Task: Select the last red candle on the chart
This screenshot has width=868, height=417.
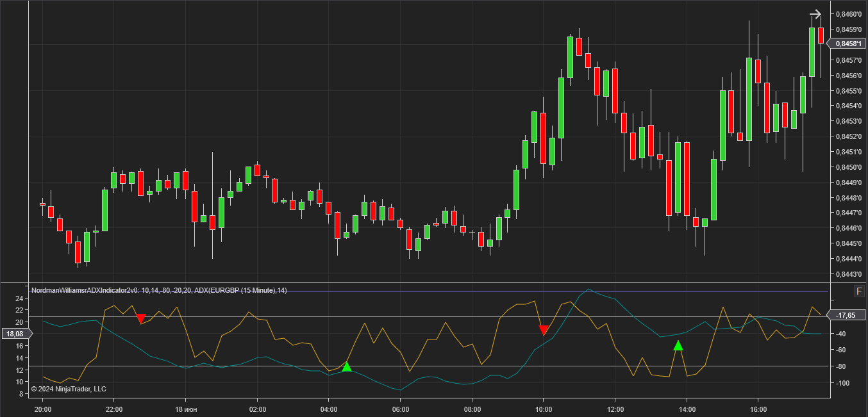Action: [820, 35]
